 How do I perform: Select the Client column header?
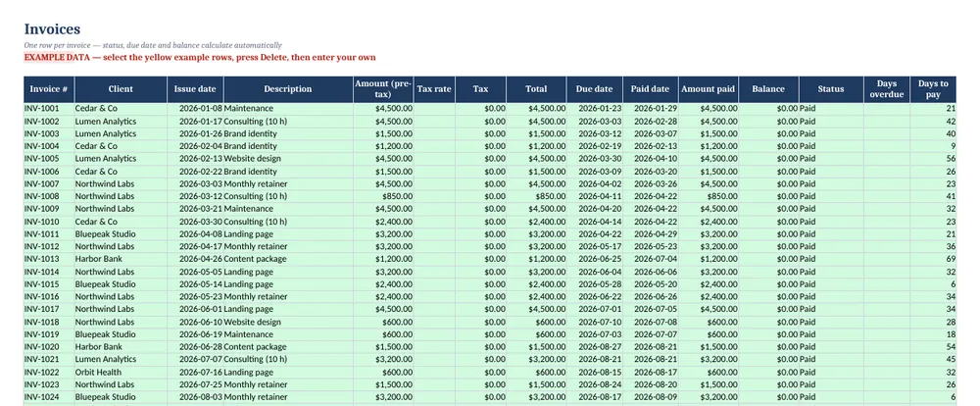coord(121,89)
